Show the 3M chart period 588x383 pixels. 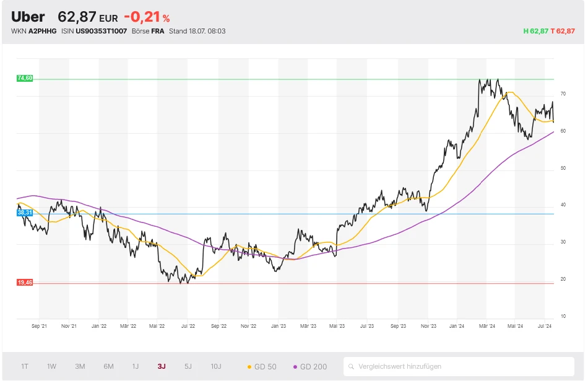[80, 366]
